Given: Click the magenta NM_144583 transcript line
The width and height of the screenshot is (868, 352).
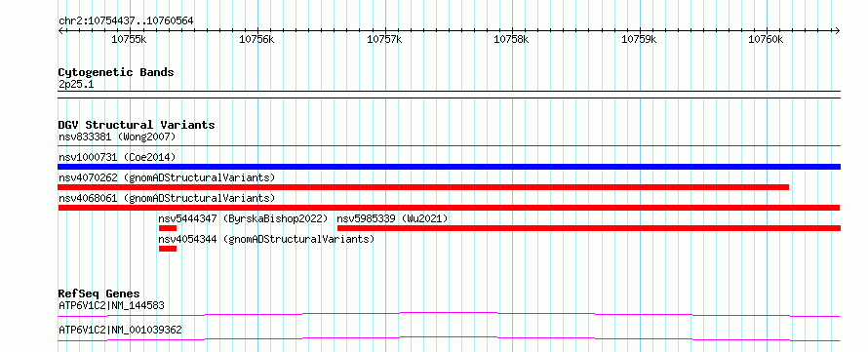Looking at the screenshot, I should 449,314.
